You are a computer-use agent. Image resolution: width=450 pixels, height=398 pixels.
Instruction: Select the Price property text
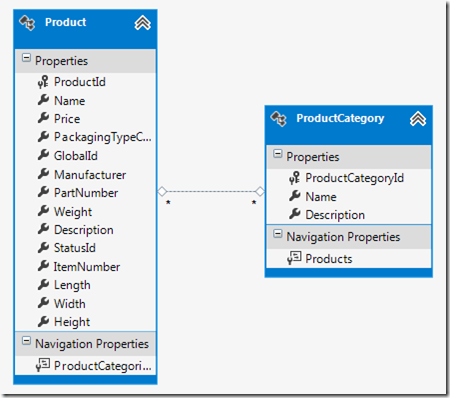pos(67,119)
